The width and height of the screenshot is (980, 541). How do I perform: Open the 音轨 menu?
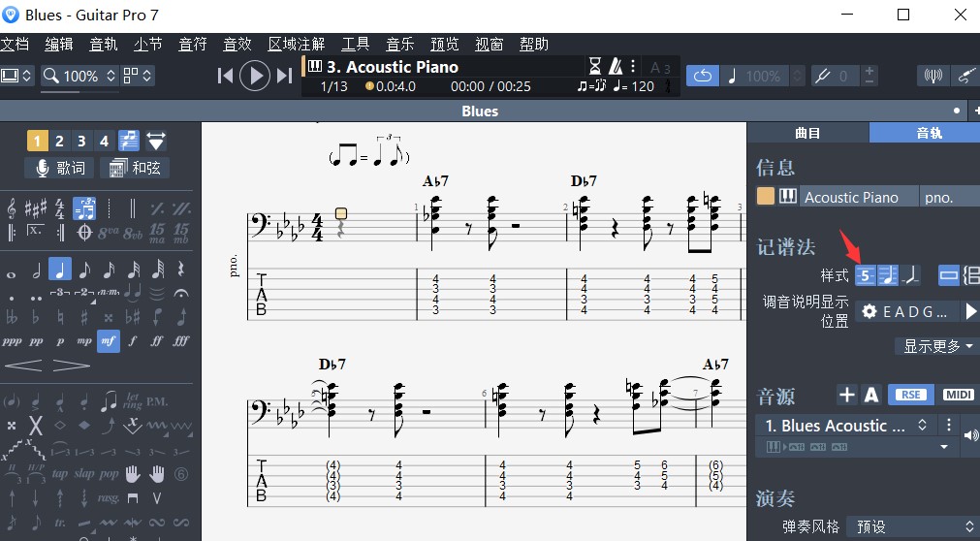(104, 44)
